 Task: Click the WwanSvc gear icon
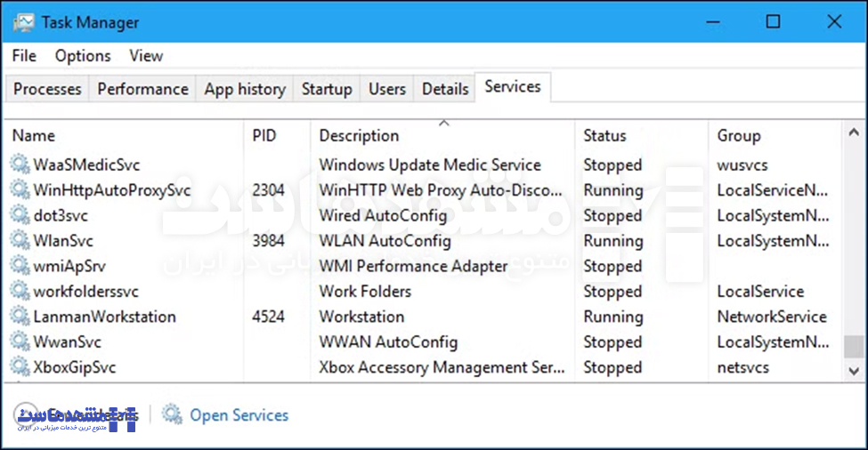[x=20, y=342]
